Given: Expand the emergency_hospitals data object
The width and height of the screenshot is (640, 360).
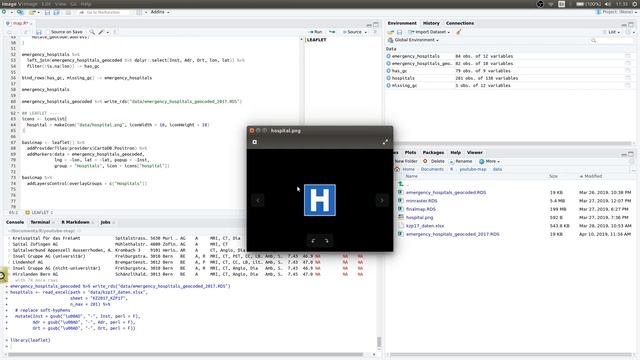Looking at the screenshot, I should (389, 56).
